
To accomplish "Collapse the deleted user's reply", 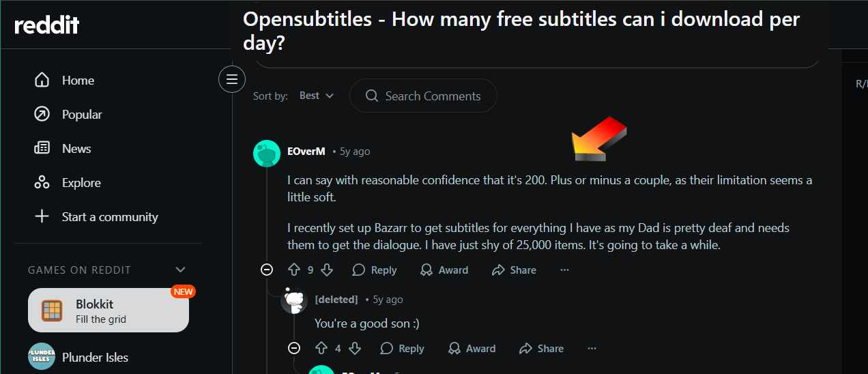I will click(x=294, y=349).
